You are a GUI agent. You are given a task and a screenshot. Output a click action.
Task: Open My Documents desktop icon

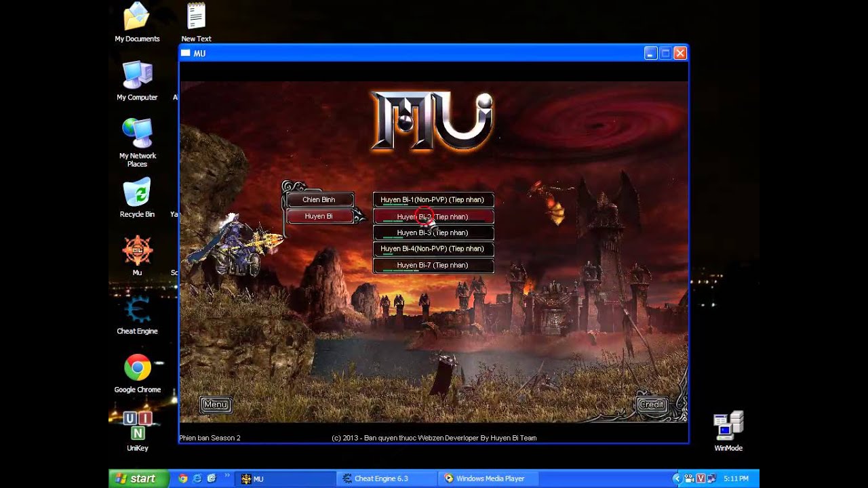coord(137,23)
